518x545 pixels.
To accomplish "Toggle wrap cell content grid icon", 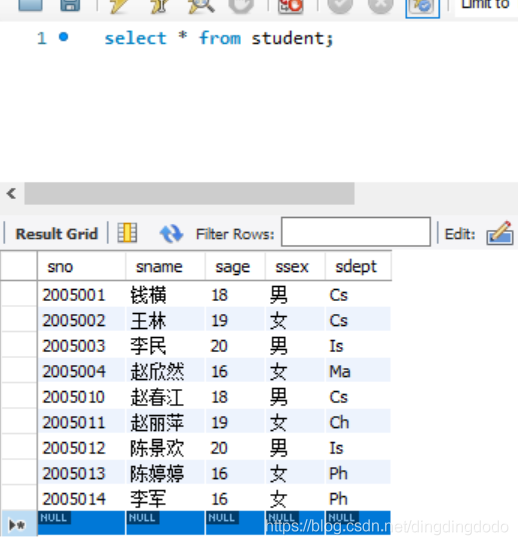I will [x=127, y=233].
